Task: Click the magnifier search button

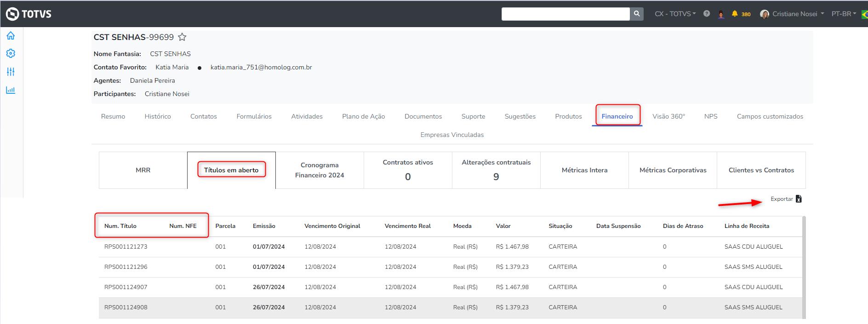Action: (637, 14)
